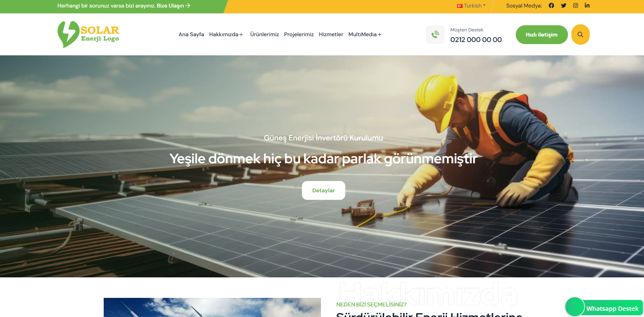Follow the Bize Ulaşın link

point(173,6)
